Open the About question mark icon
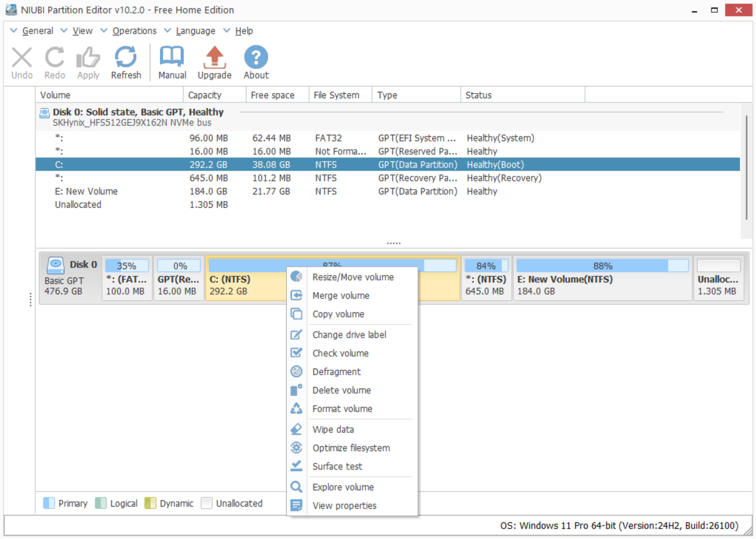 256,57
